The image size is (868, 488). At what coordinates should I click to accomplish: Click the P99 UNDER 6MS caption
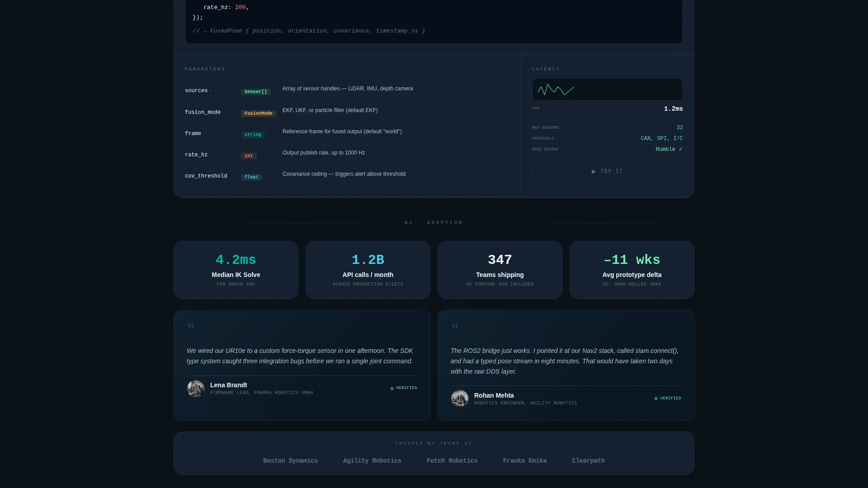[x=236, y=285]
